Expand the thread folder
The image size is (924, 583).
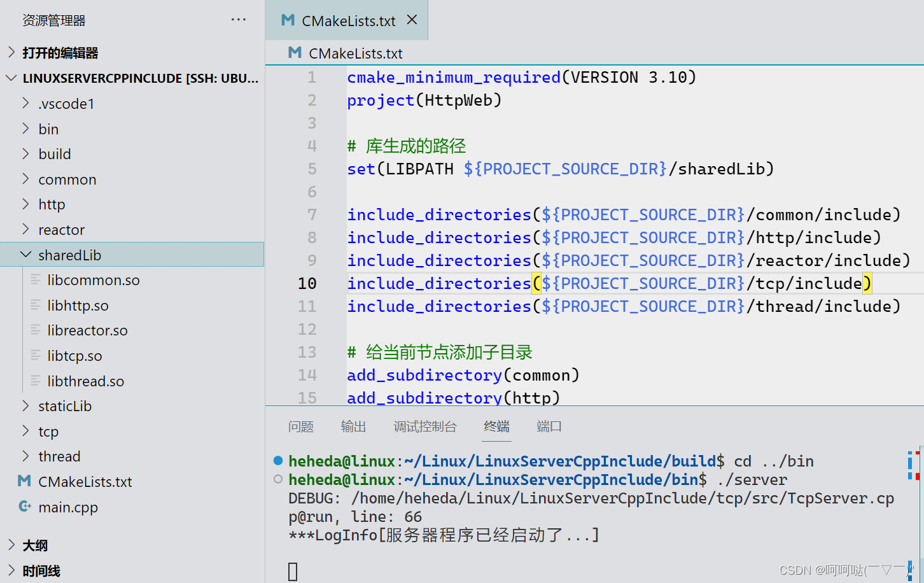[x=26, y=456]
